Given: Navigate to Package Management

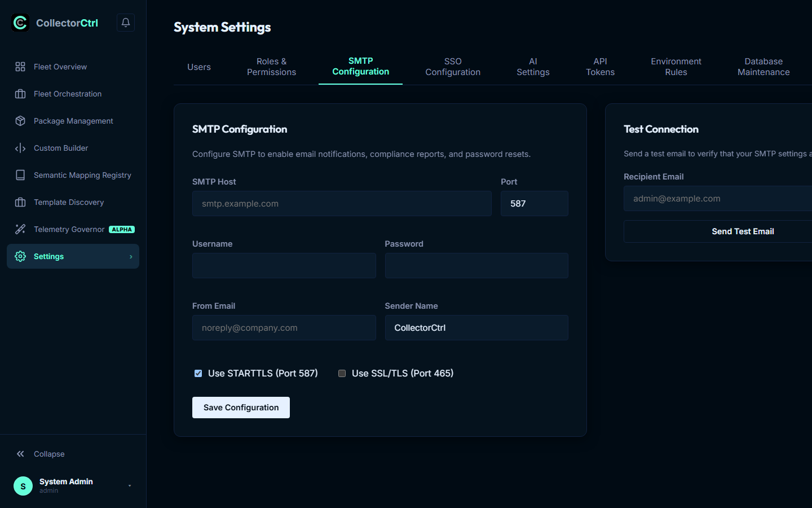Looking at the screenshot, I should [73, 121].
